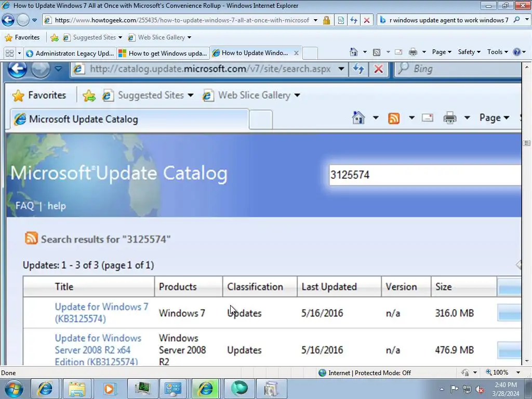Open Windows Media Player from the taskbar
The width and height of the screenshot is (532, 399).
pos(109,389)
